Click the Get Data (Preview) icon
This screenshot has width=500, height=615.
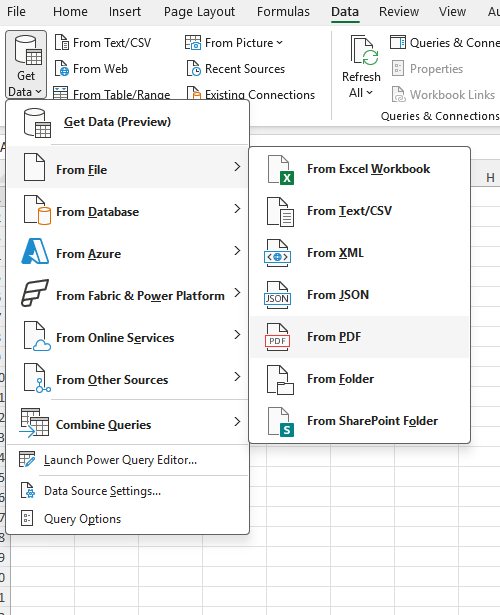click(x=37, y=123)
